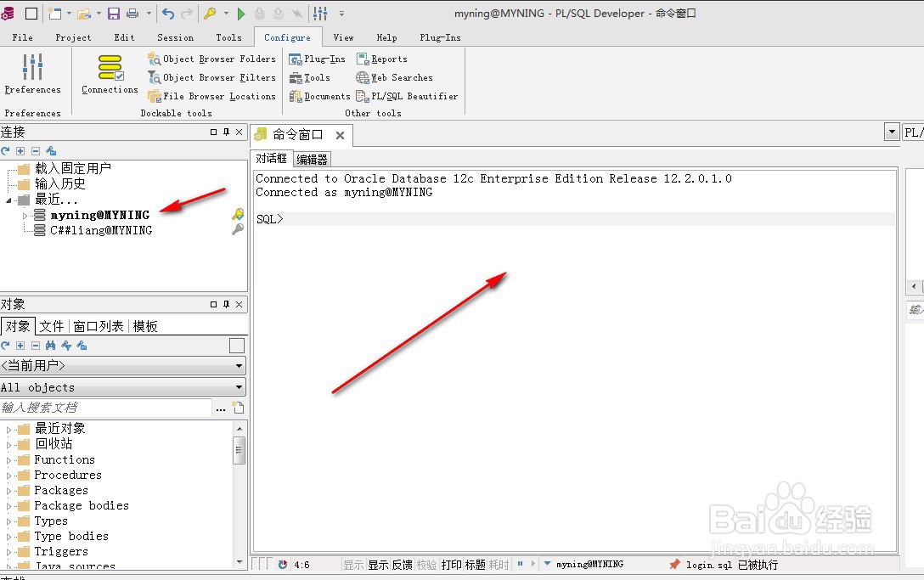924x580 pixels.
Task: Toggle 显示 in the status bar
Action: (x=378, y=564)
